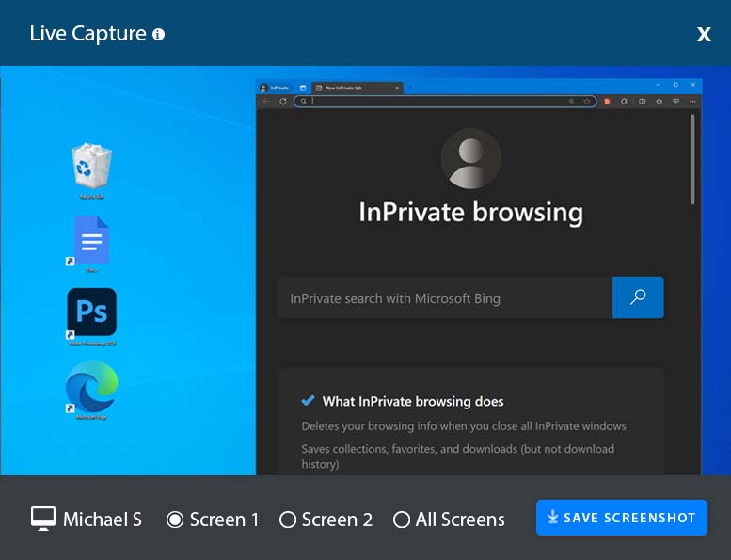The height and width of the screenshot is (560, 731).
Task: Select the Screen 1 radio button
Action: point(175,520)
